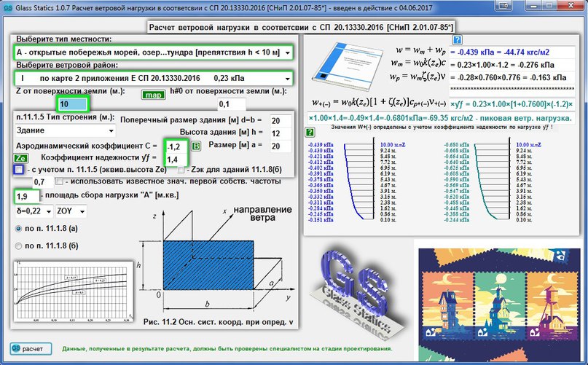
Task: Open the terrain type dropdown (тип местности)
Action: 153,52
